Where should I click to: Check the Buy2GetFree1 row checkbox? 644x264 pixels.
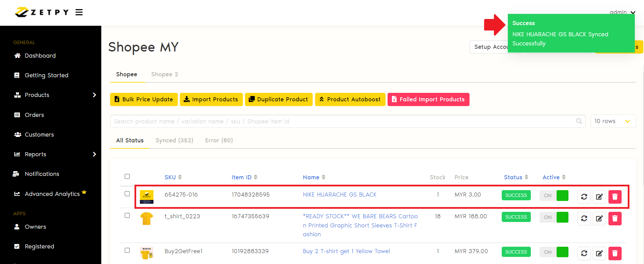click(x=127, y=250)
